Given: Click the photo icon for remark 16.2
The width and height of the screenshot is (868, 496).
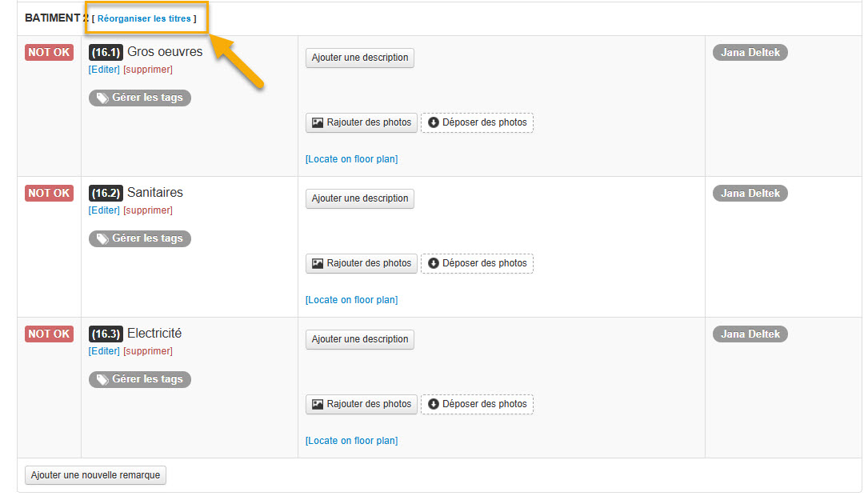Looking at the screenshot, I should coord(318,263).
